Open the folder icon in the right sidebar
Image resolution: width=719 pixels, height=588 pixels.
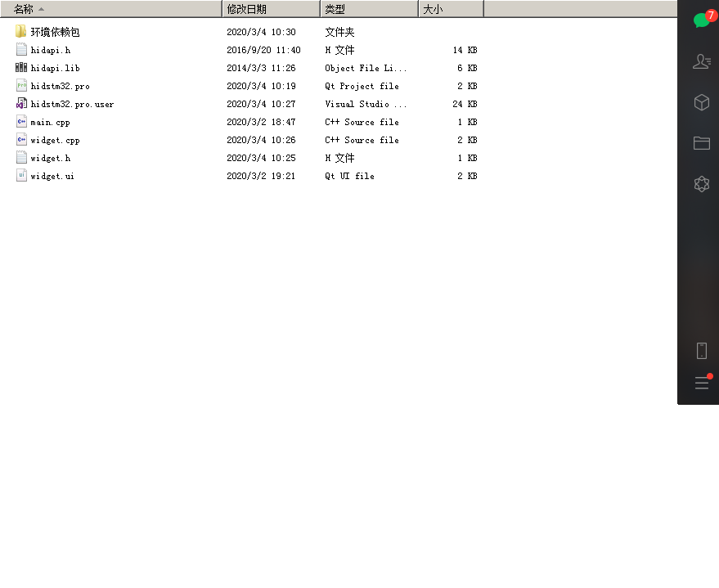pyautogui.click(x=700, y=142)
